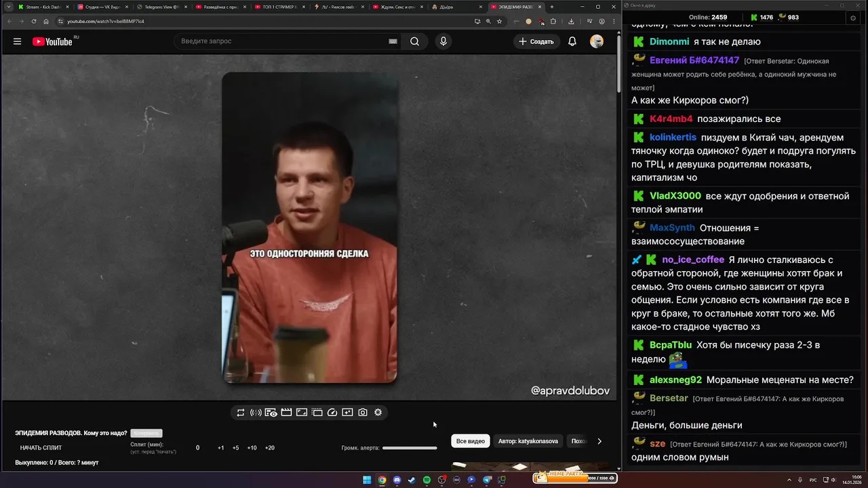Viewport: 868px width, 488px height.
Task: Show more chips with the right chevron
Action: point(599,441)
